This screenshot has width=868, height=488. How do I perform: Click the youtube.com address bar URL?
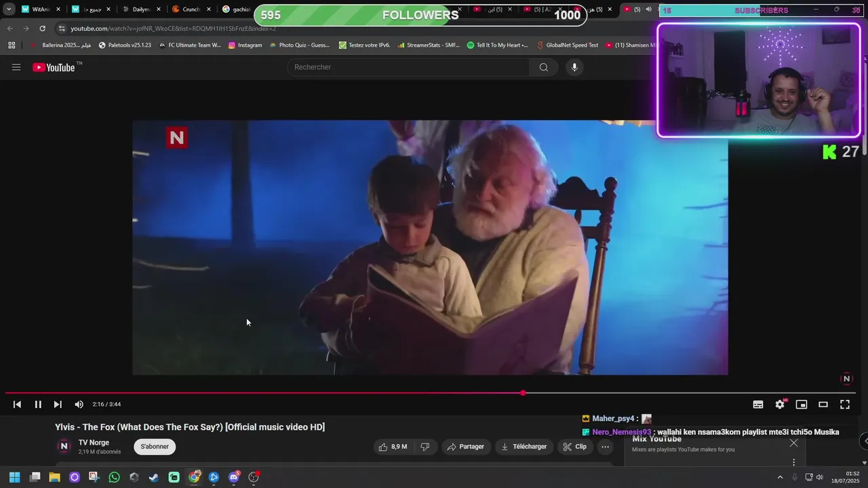tap(173, 28)
